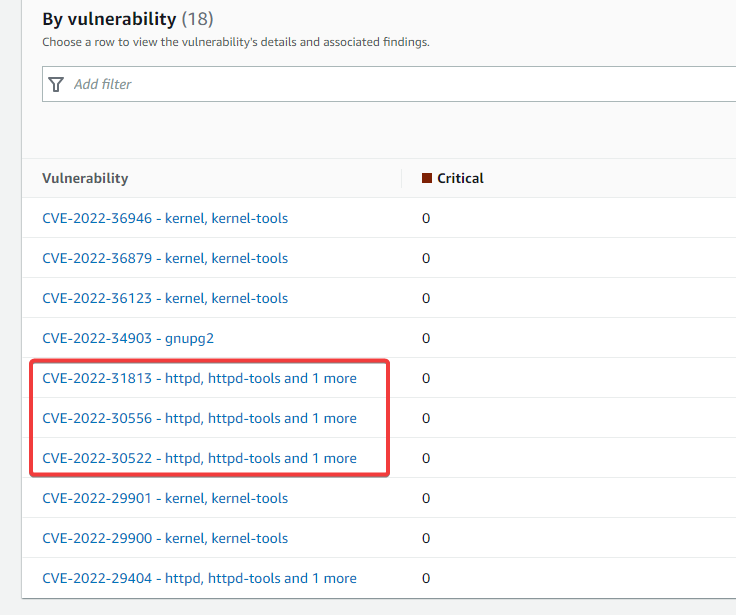The width and height of the screenshot is (736, 615).
Task: Open CVE-2022-36946 kernel vulnerability link
Action: coord(165,218)
